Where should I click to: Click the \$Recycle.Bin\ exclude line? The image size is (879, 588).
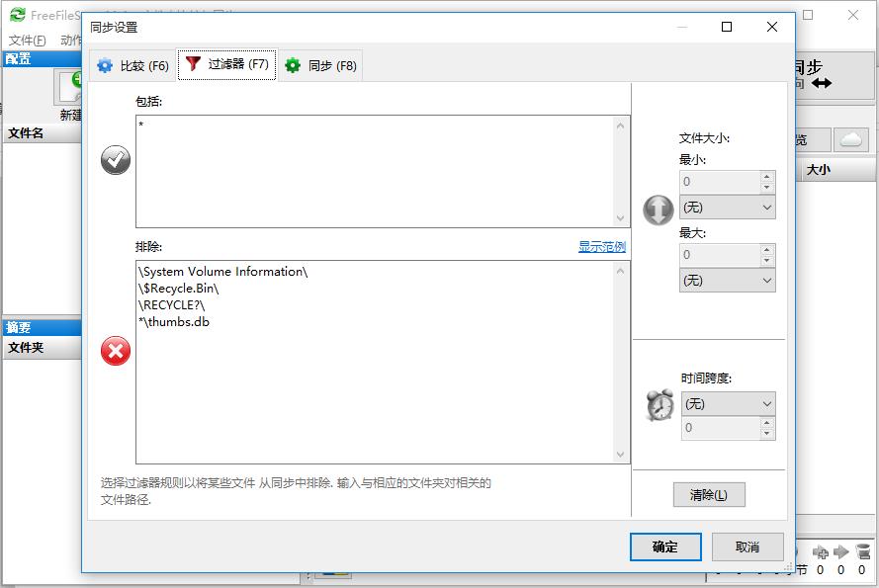pos(178,289)
